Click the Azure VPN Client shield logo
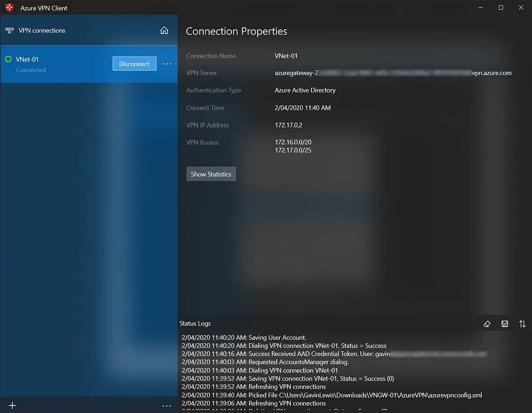532x413 pixels. tap(10, 7)
